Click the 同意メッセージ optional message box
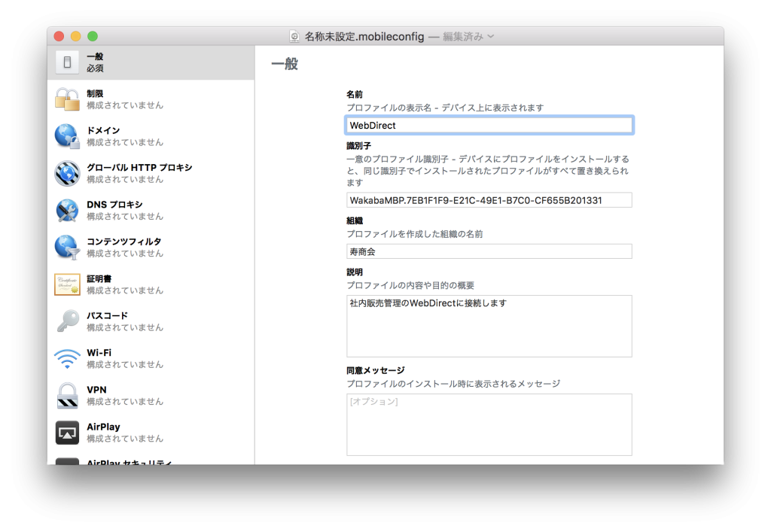Viewport: 771px width, 532px height. pyautogui.click(x=489, y=424)
